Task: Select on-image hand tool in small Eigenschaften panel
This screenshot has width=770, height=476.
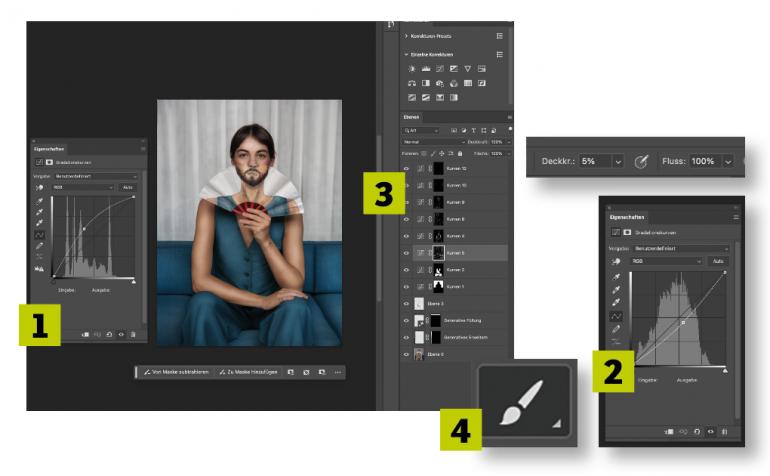Action: tap(39, 187)
